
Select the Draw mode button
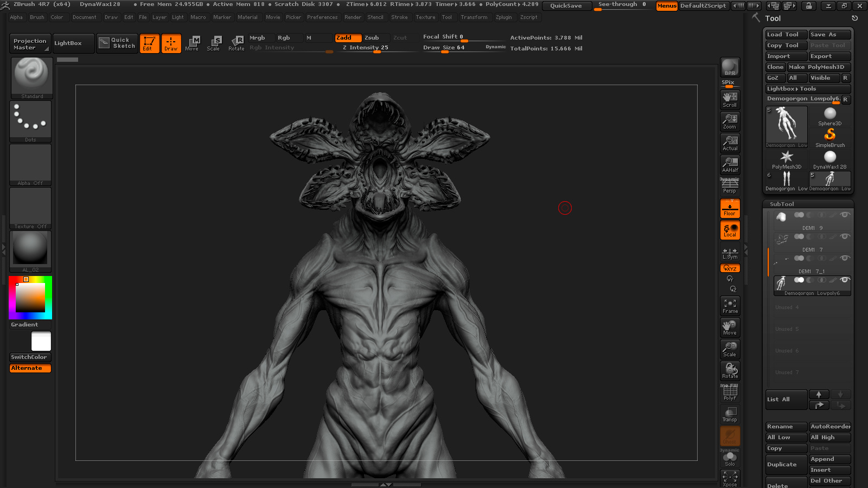[x=171, y=43]
